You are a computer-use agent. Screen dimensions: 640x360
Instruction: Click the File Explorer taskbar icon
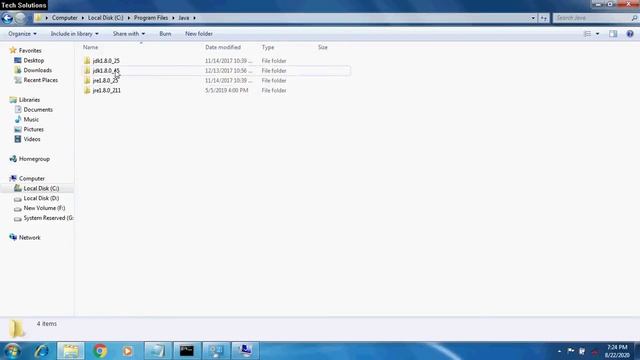71,351
